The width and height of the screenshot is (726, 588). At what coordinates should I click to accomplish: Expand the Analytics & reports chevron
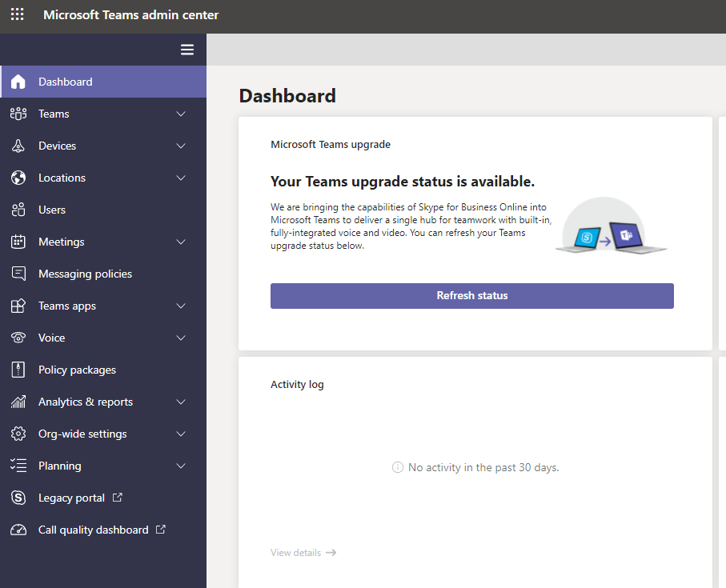[x=181, y=402]
